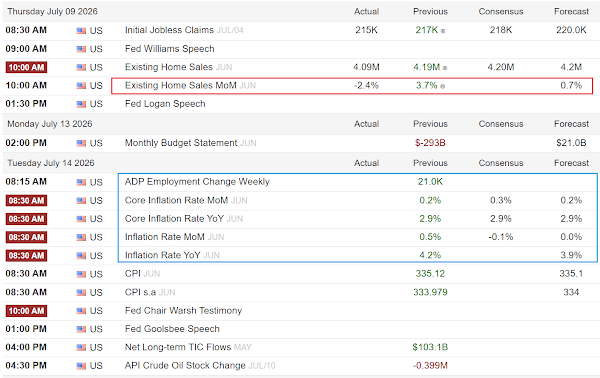Click US flag icon on API Crude Oil row
The height and width of the screenshot is (378, 600).
pos(81,366)
